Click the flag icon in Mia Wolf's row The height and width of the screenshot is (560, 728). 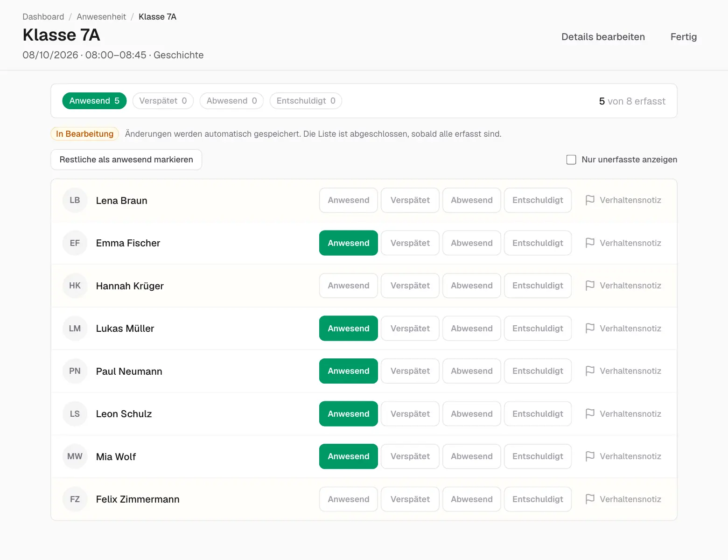click(x=590, y=456)
